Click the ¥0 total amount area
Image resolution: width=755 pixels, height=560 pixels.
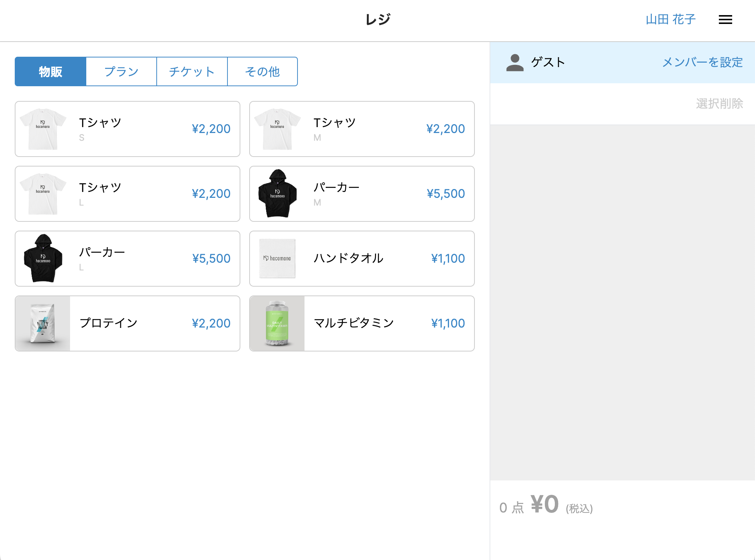click(544, 504)
